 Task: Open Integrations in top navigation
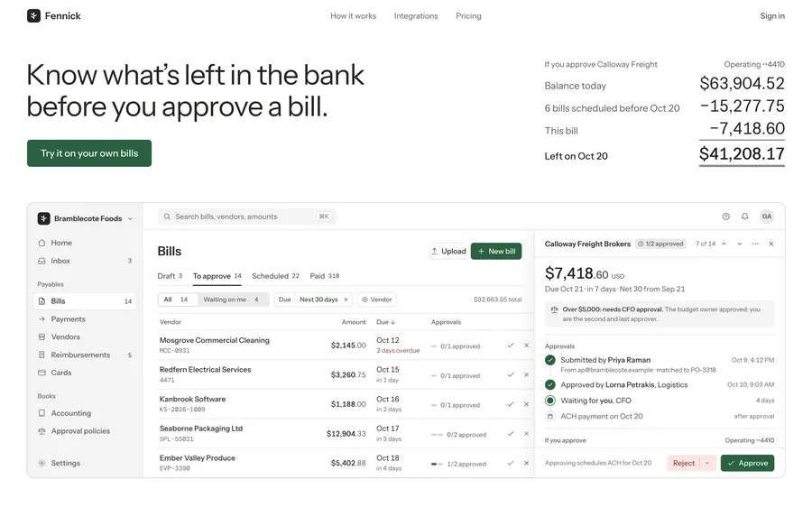[416, 16]
